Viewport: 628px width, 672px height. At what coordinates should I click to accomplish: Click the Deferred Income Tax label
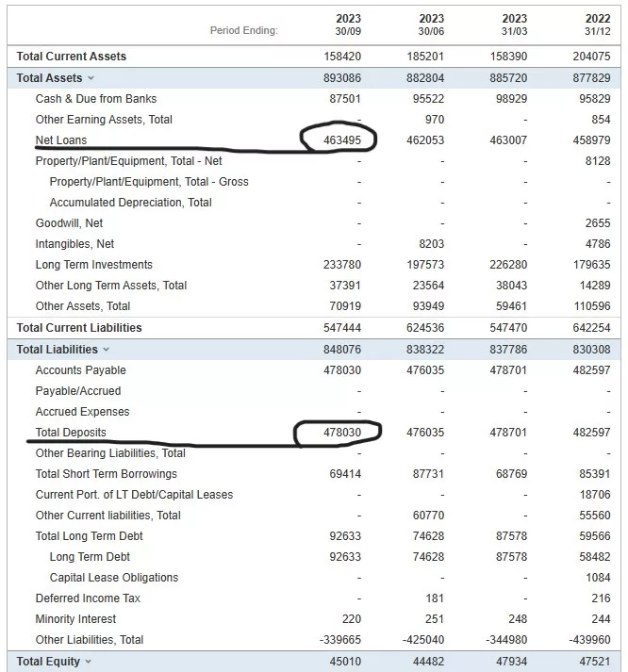88,598
